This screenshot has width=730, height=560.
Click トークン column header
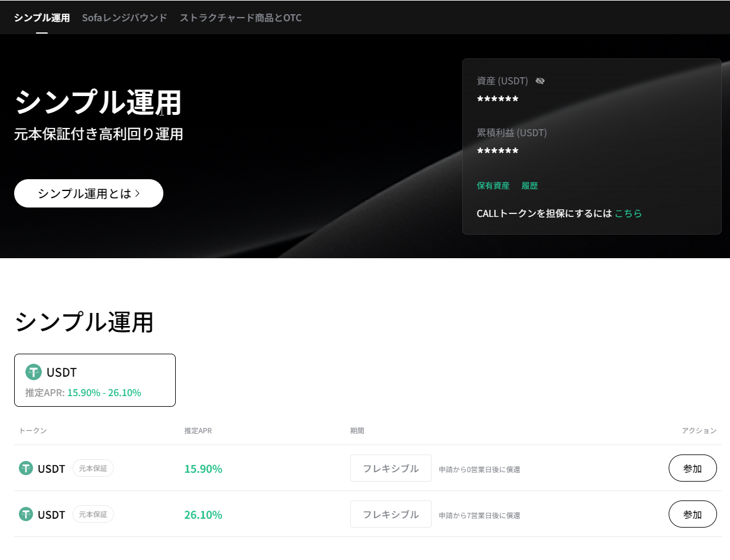(x=33, y=431)
